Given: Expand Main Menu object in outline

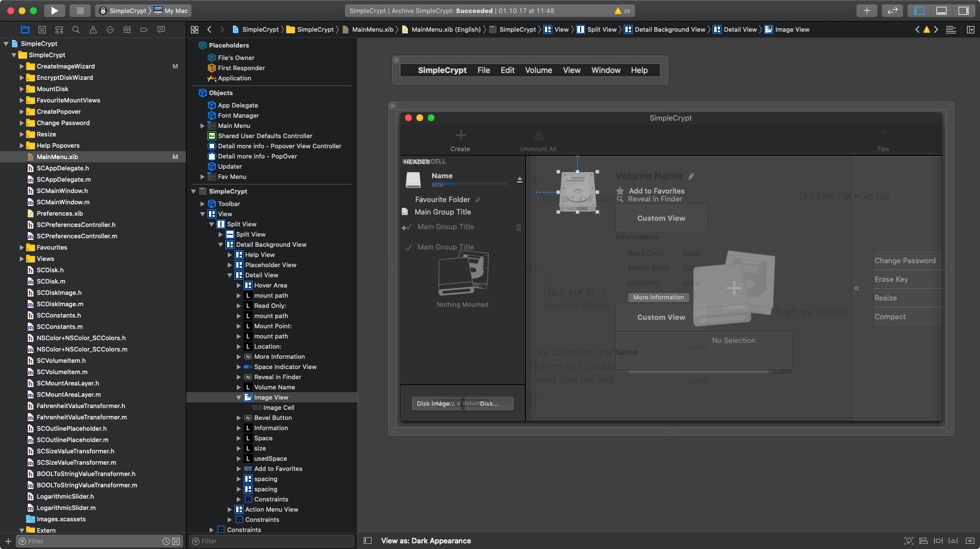Looking at the screenshot, I should point(202,126).
